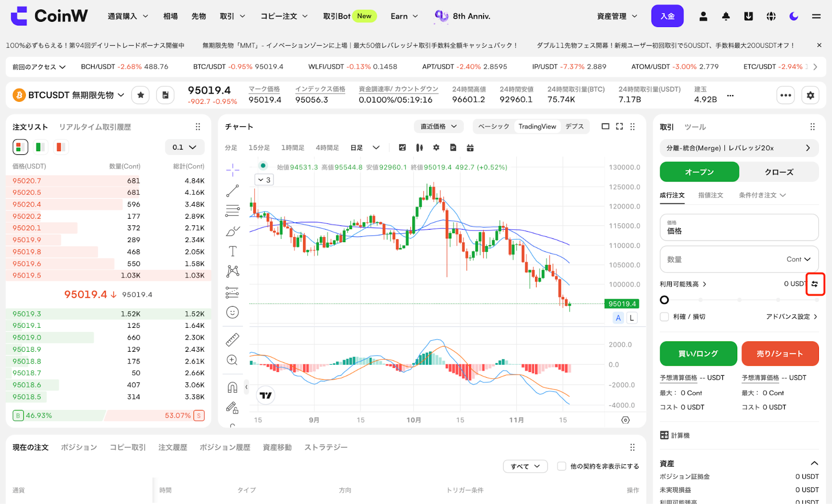Click the app download icon
This screenshot has height=504, width=832.
pyautogui.click(x=748, y=16)
